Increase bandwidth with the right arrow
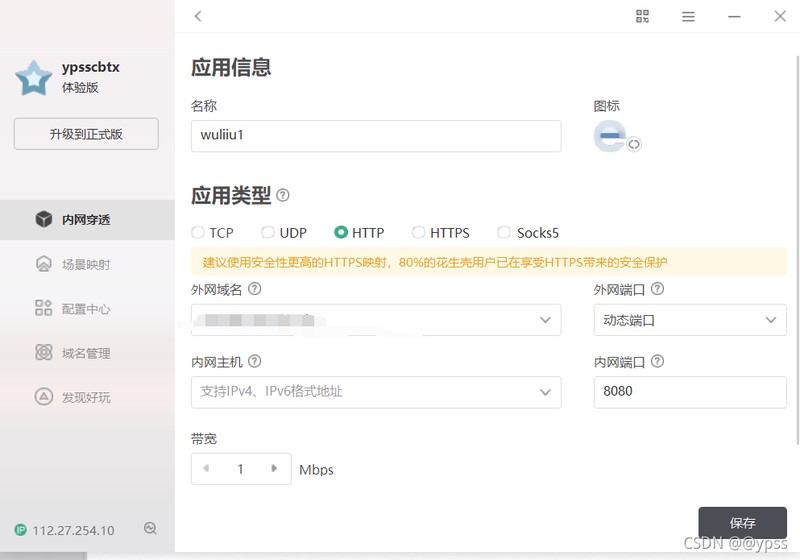Screen dimensions: 800x560 click(274, 468)
